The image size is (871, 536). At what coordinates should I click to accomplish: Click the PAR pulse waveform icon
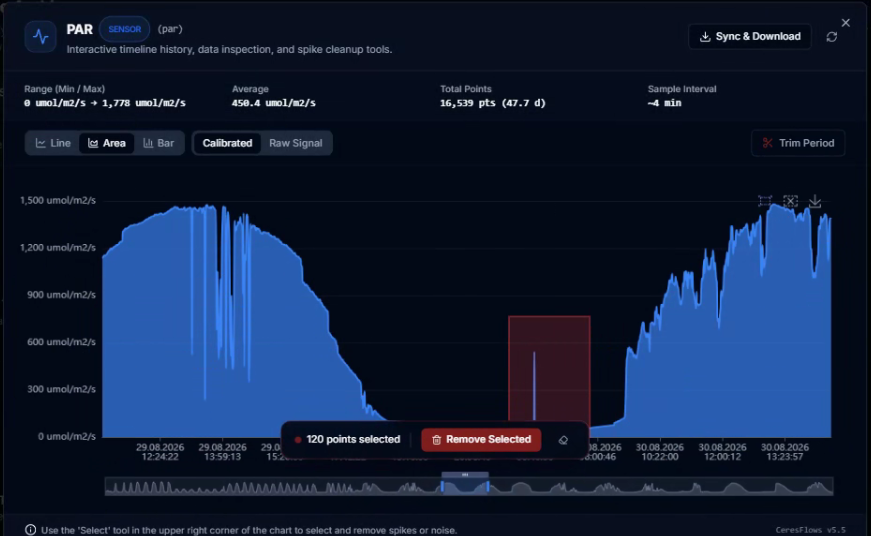(x=40, y=37)
